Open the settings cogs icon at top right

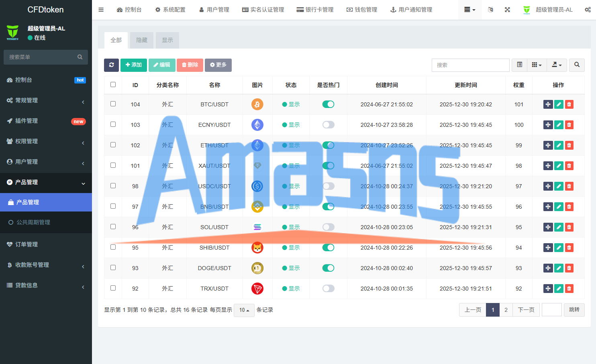click(x=588, y=10)
